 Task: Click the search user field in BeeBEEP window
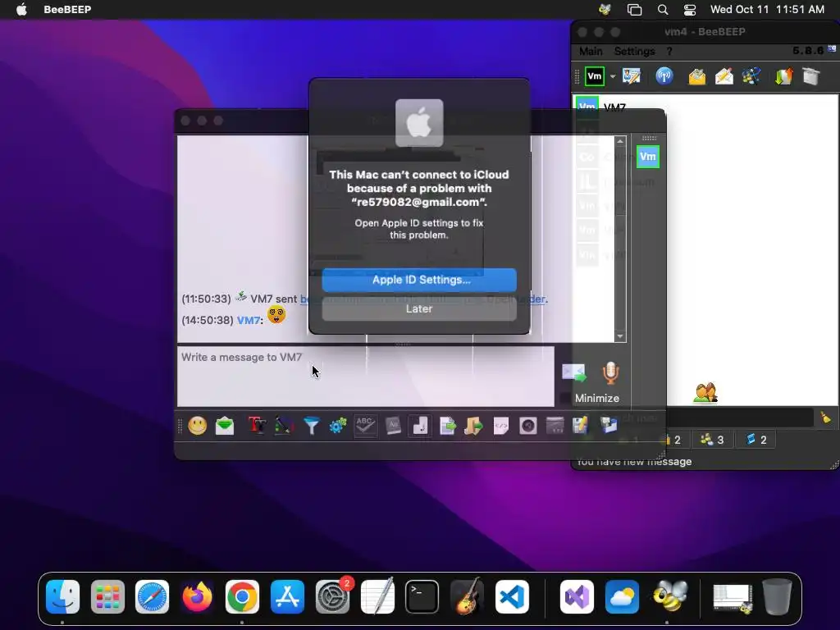tap(739, 418)
